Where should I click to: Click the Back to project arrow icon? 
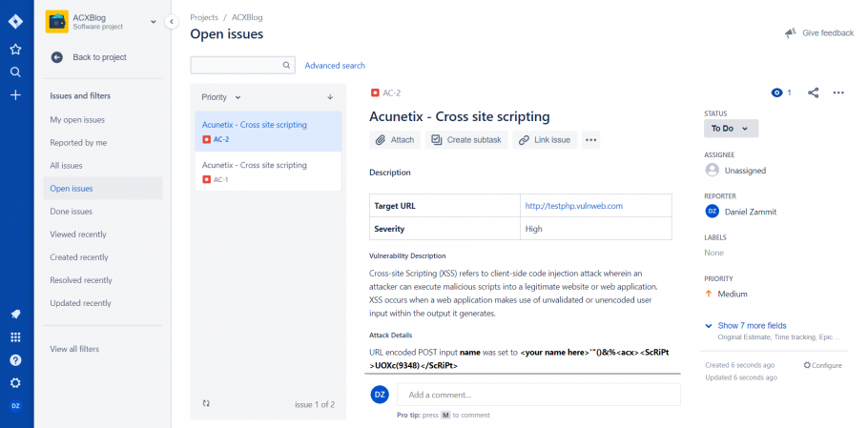tap(57, 57)
